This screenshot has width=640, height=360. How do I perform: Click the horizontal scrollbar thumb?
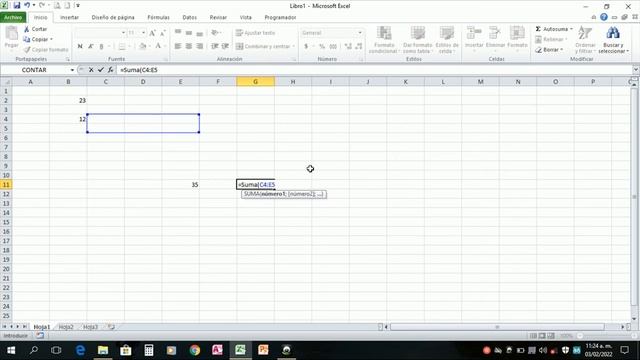pyautogui.click(x=497, y=327)
